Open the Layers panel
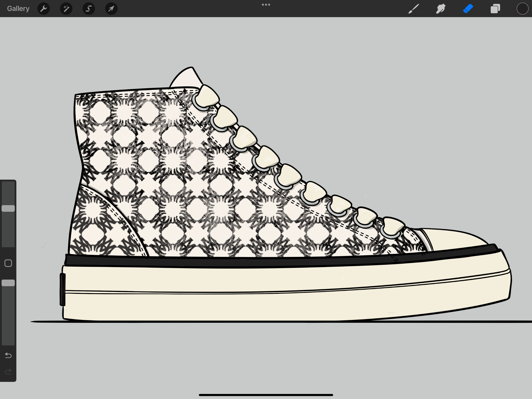 tap(495, 9)
